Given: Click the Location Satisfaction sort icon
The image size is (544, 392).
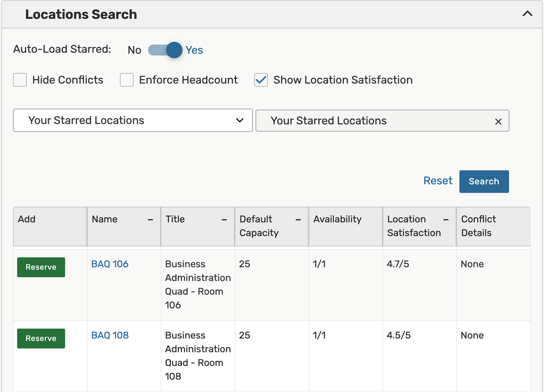Looking at the screenshot, I should 446,220.
